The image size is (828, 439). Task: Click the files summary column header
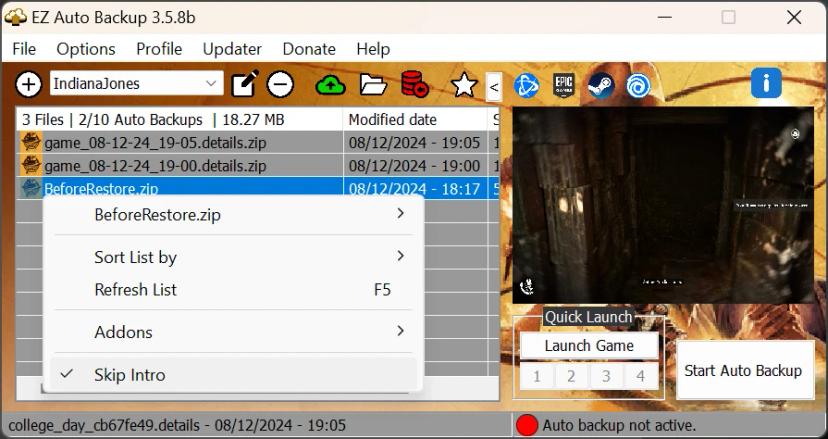click(x=180, y=119)
